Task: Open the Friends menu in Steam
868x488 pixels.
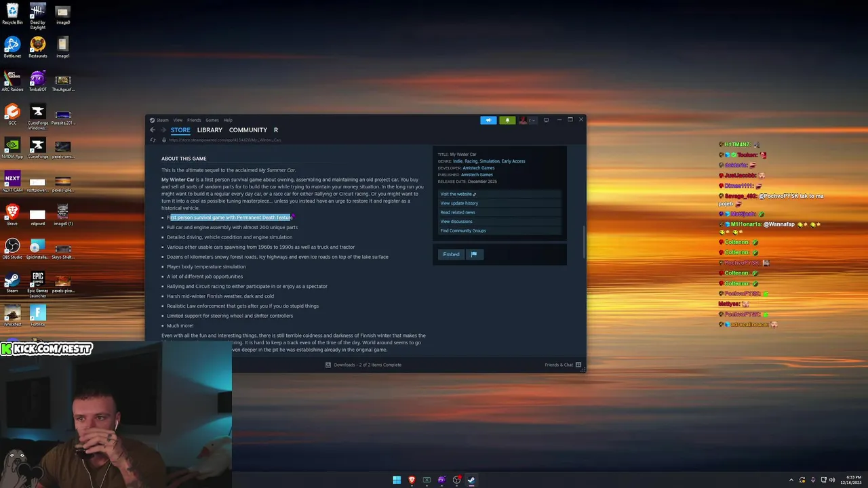Action: point(194,120)
